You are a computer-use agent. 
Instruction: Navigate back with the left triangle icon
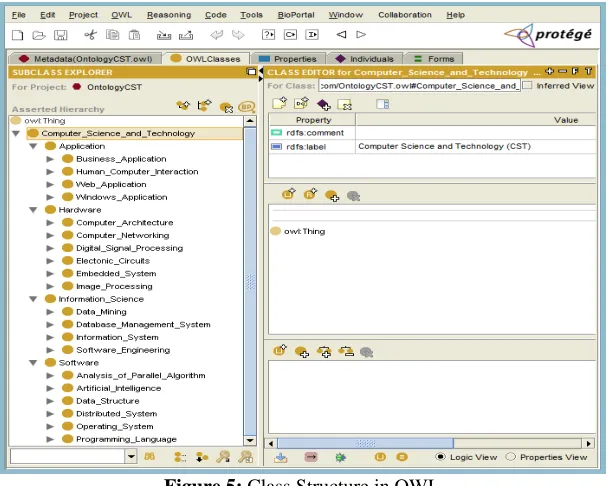point(341,35)
